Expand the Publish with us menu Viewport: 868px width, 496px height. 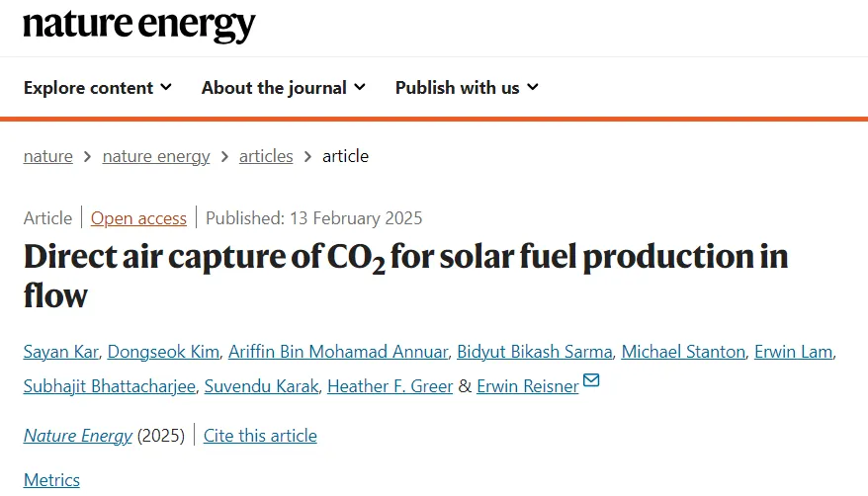467,87
